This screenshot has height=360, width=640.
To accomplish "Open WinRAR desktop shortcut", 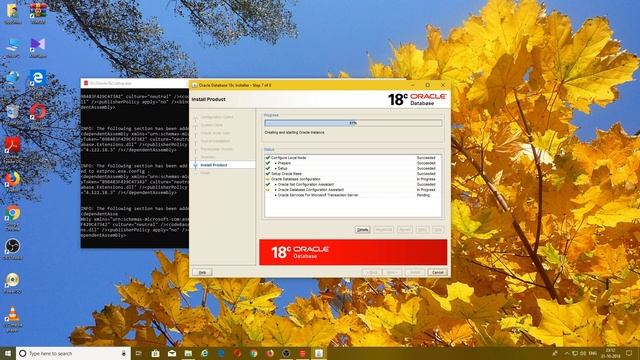I will pyautogui.click(x=38, y=12).
